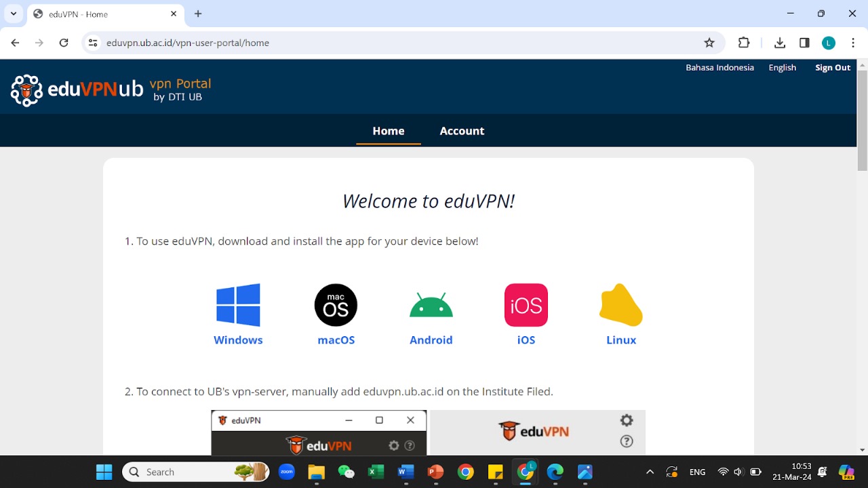Open the Chrome profile avatar
Image resolution: width=868 pixels, height=488 pixels.
pyautogui.click(x=829, y=43)
